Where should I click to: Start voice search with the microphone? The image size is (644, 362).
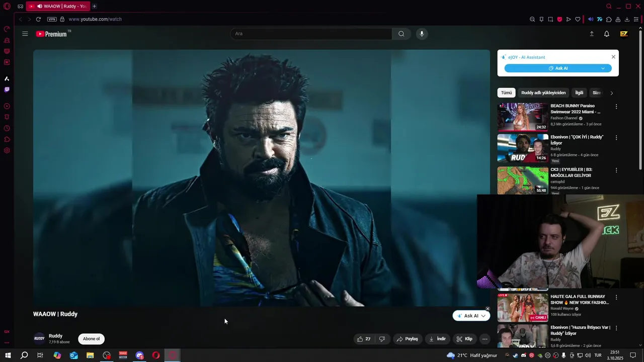422,34
